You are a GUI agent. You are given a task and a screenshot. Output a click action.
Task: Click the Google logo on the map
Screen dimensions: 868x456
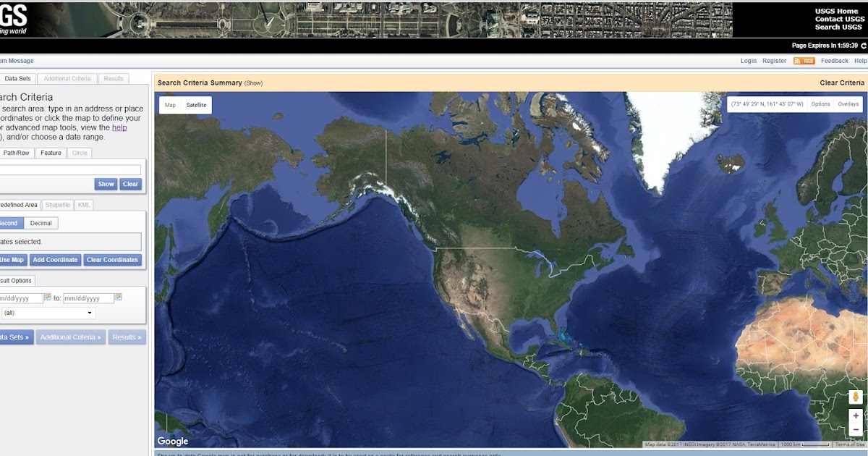[x=171, y=441]
